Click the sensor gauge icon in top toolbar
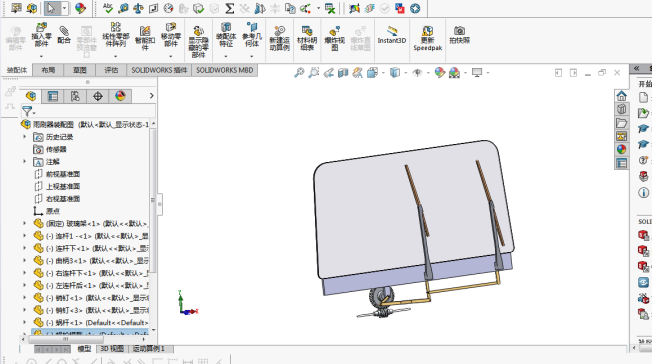 pos(168,8)
